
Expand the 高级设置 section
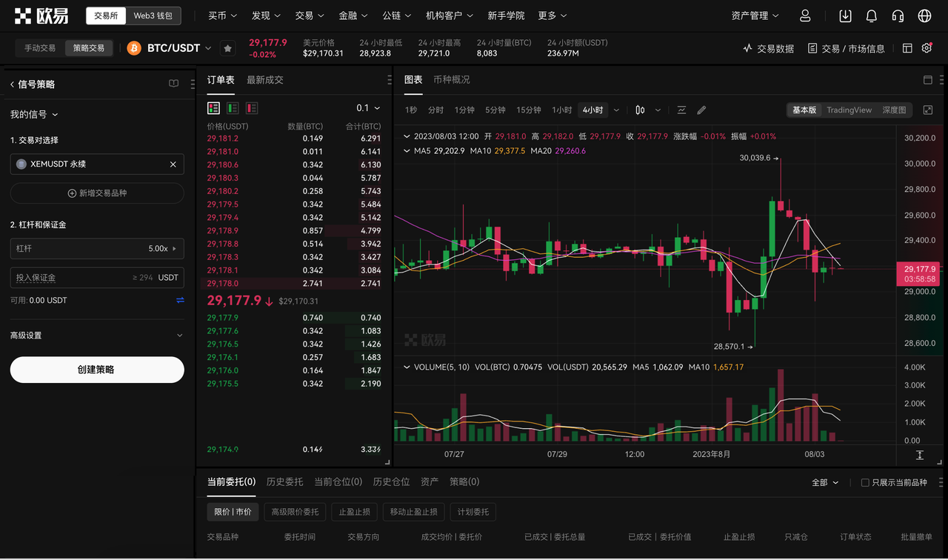tap(97, 335)
